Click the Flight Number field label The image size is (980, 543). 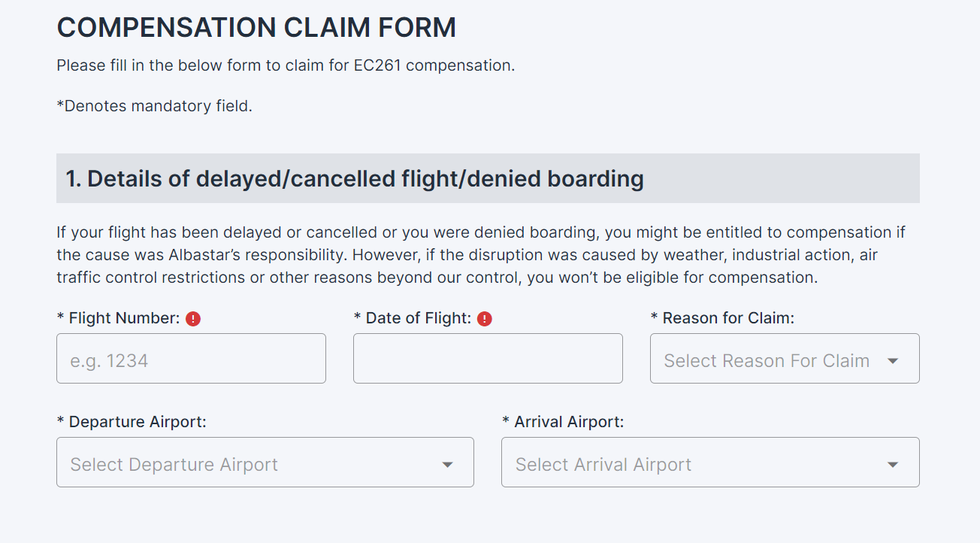(119, 318)
